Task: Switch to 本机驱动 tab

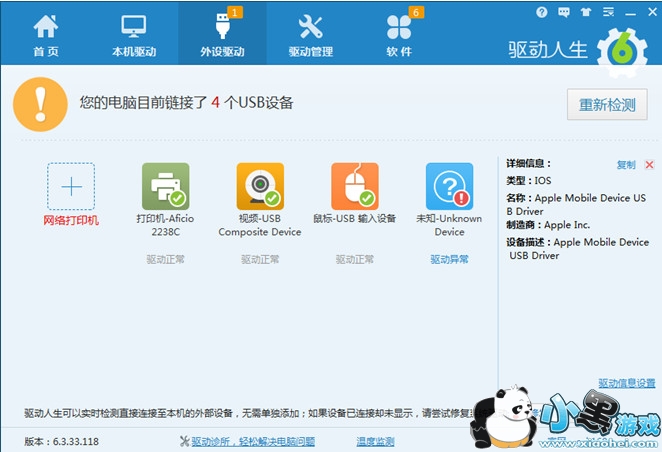Action: point(134,35)
